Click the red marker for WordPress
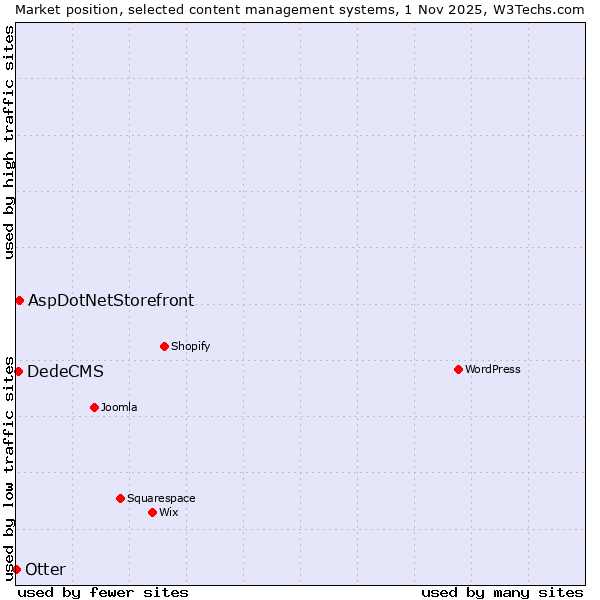600x600 pixels. [x=458, y=369]
